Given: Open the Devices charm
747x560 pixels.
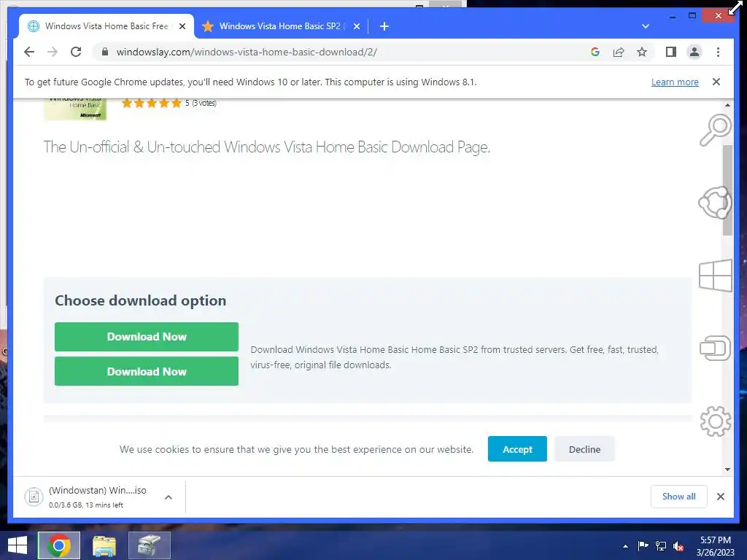Looking at the screenshot, I should point(715,348).
